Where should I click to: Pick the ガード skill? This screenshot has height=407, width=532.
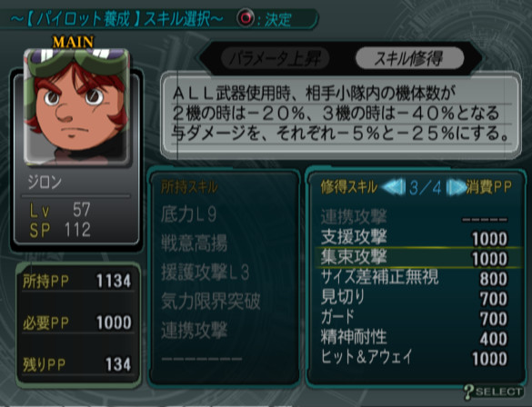415,317
